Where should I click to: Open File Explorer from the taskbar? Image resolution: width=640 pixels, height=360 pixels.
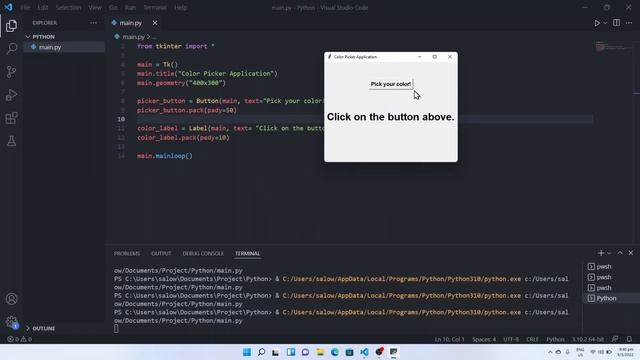(x=320, y=352)
